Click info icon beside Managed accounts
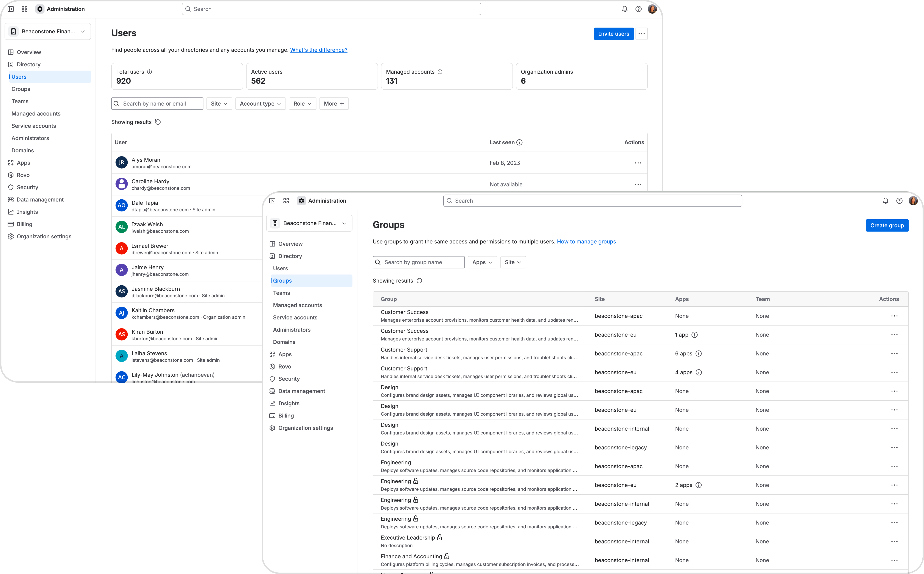This screenshot has height=574, width=924. coord(440,72)
